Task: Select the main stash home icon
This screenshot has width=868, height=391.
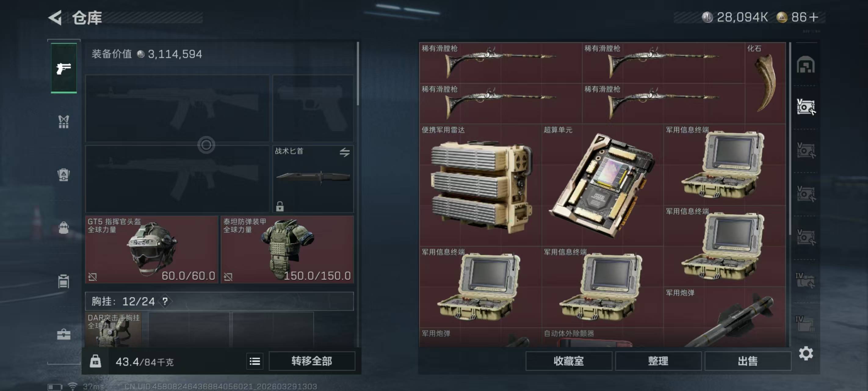Action: pyautogui.click(x=806, y=64)
